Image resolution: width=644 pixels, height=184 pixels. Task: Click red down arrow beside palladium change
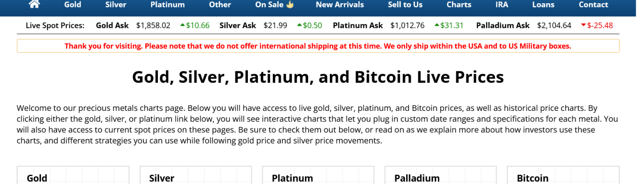(x=584, y=25)
